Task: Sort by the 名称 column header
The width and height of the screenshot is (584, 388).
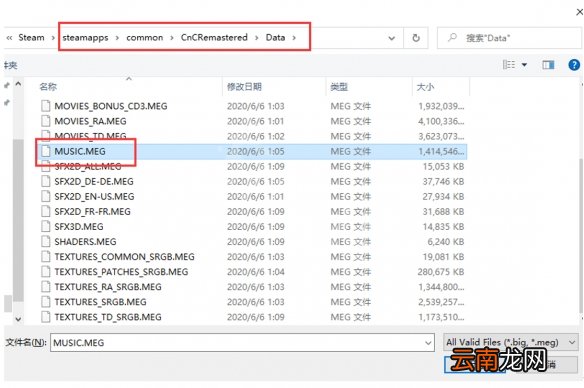Action: pos(48,87)
